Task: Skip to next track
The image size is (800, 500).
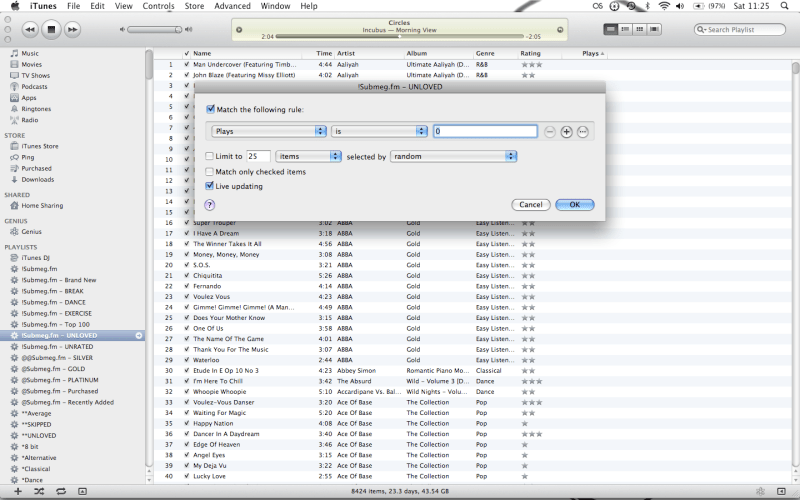Action: (x=73, y=29)
